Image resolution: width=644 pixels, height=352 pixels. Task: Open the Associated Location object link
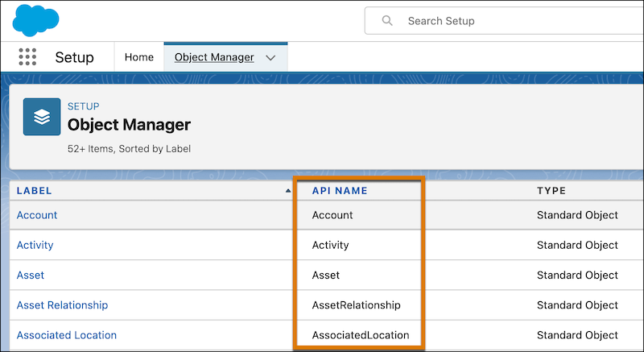(x=67, y=335)
